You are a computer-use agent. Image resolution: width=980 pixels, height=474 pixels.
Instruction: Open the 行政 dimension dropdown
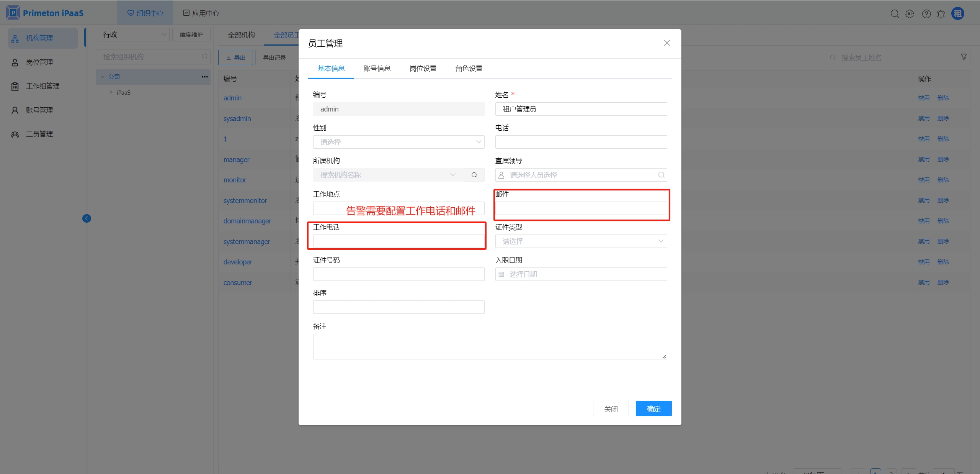(x=132, y=35)
